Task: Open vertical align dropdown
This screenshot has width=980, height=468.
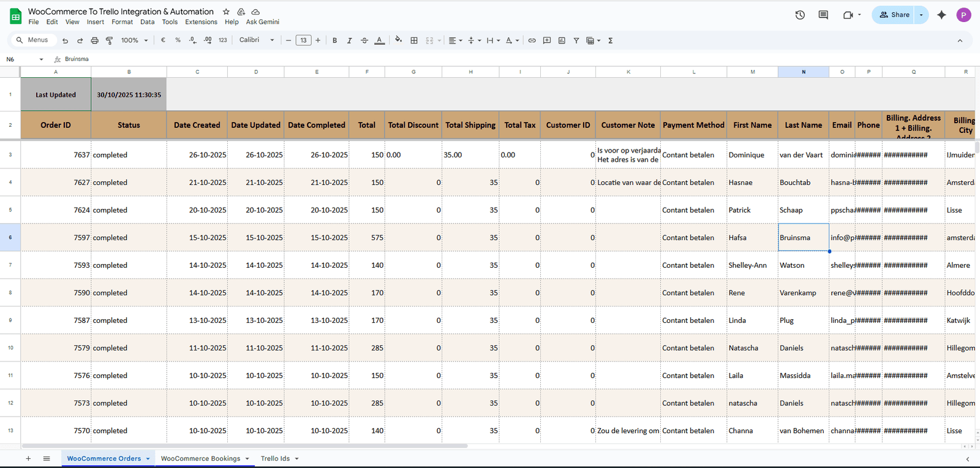Action: [x=474, y=40]
